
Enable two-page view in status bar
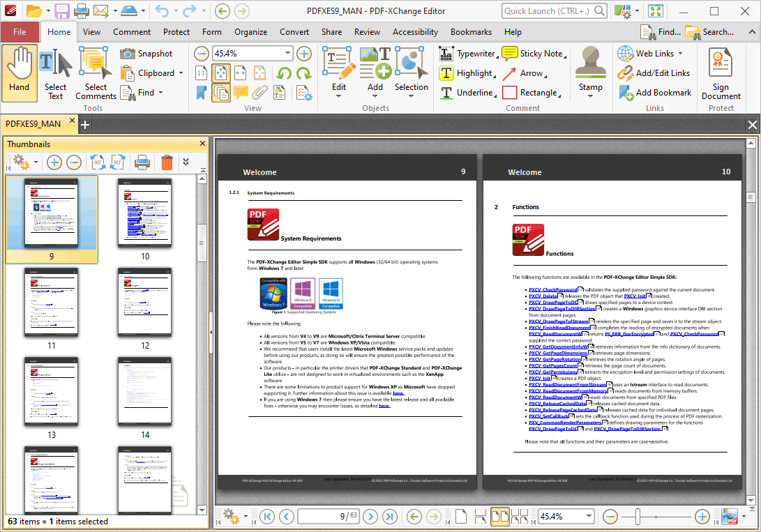tap(500, 517)
